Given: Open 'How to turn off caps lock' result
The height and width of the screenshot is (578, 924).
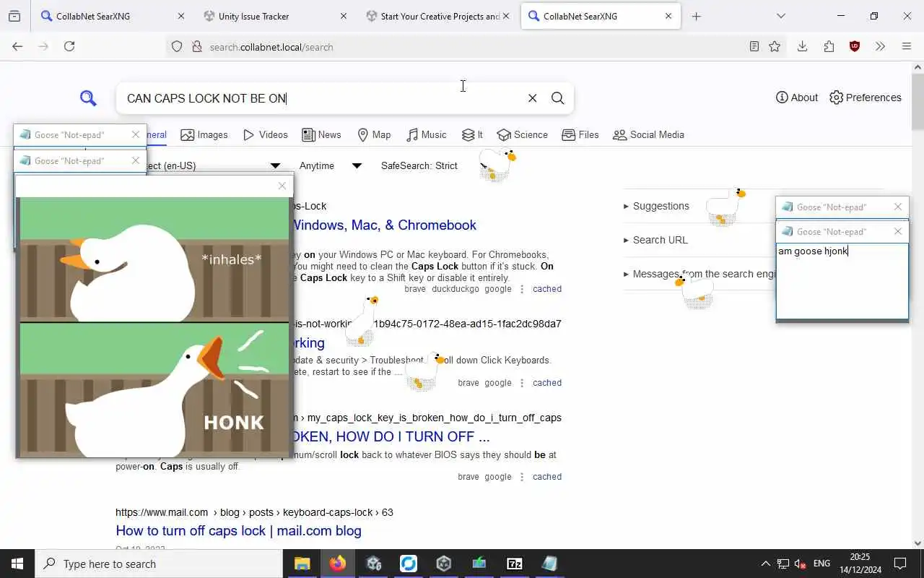Looking at the screenshot, I should [238, 530].
